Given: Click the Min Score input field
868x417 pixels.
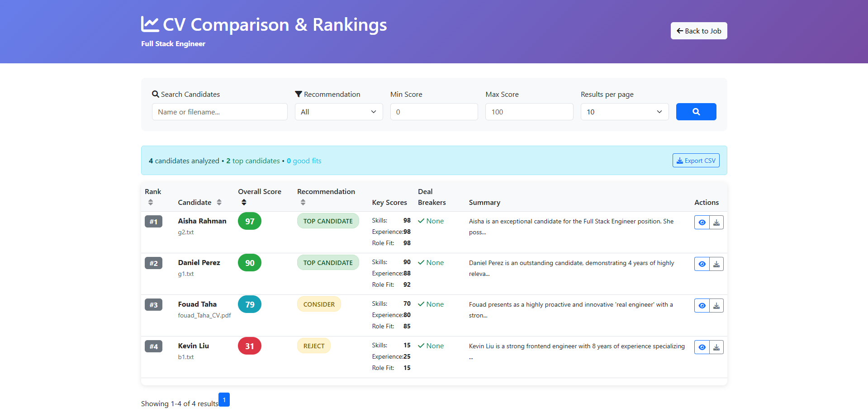Looking at the screenshot, I should coord(433,112).
